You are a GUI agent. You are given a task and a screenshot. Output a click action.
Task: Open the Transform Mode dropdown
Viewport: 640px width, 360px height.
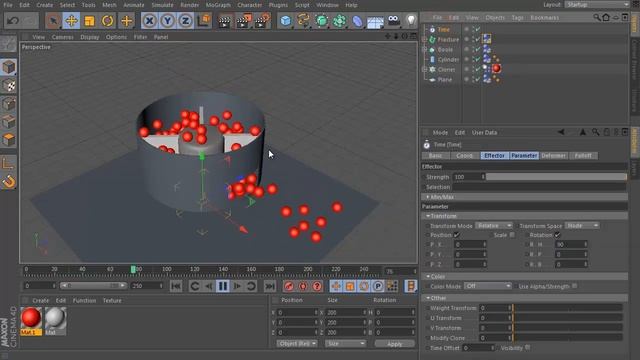click(x=494, y=226)
